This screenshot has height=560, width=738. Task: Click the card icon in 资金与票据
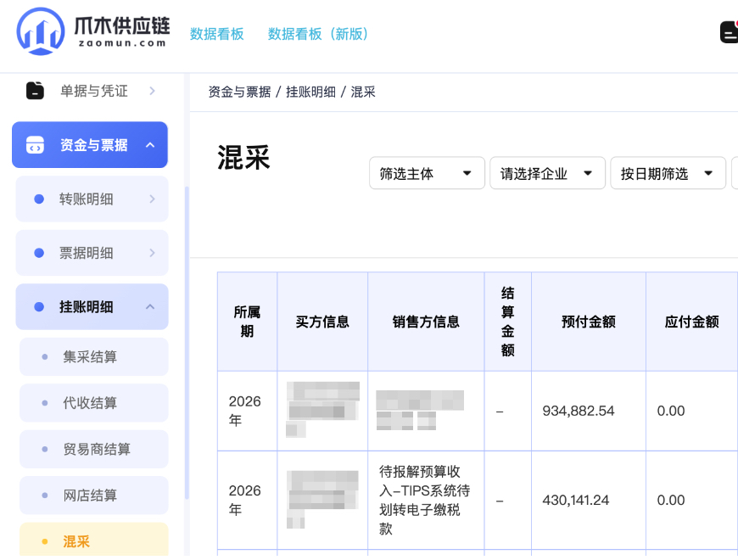pos(35,145)
